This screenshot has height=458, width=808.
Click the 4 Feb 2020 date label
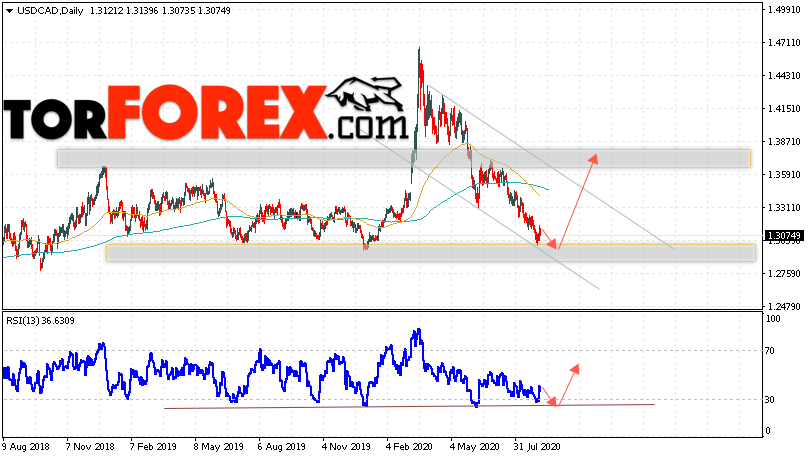pos(409,446)
